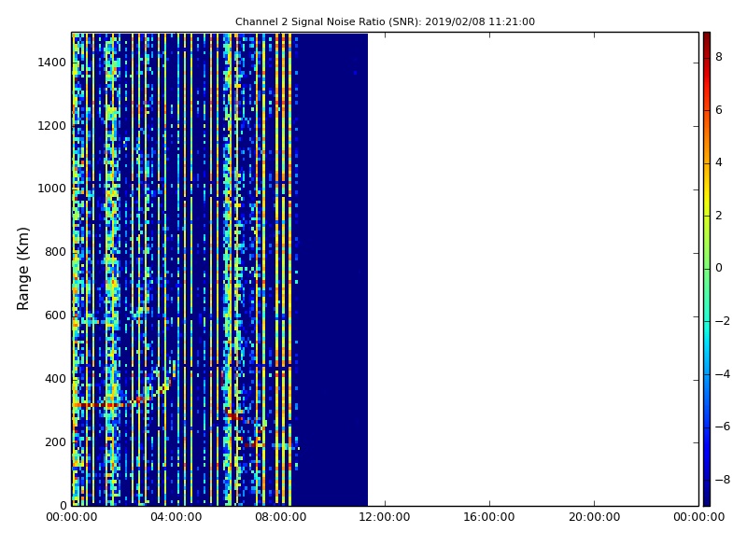Image resolution: width=747 pixels, height=560 pixels.
Task: Click colorbar label −4
Action: [x=722, y=374]
